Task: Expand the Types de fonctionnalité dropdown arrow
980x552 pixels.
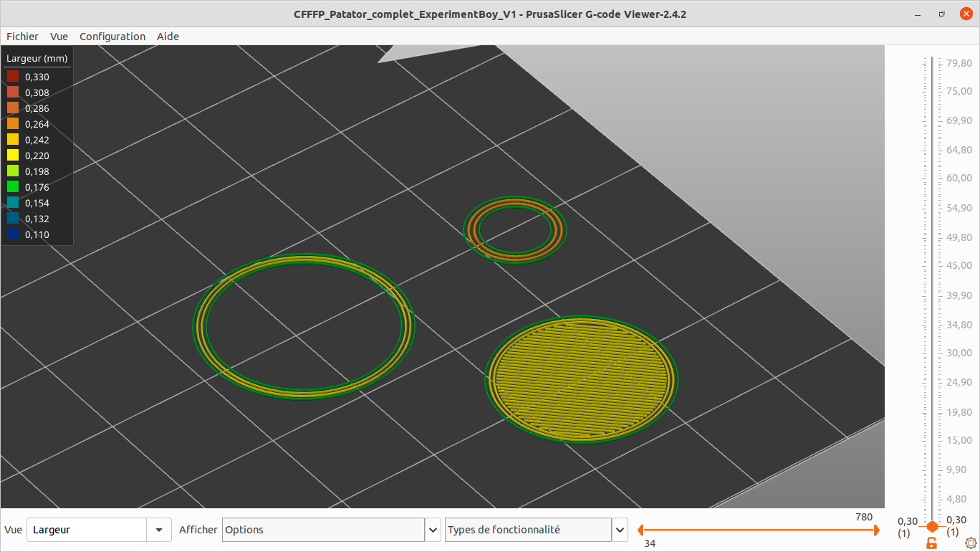Action: 620,530
